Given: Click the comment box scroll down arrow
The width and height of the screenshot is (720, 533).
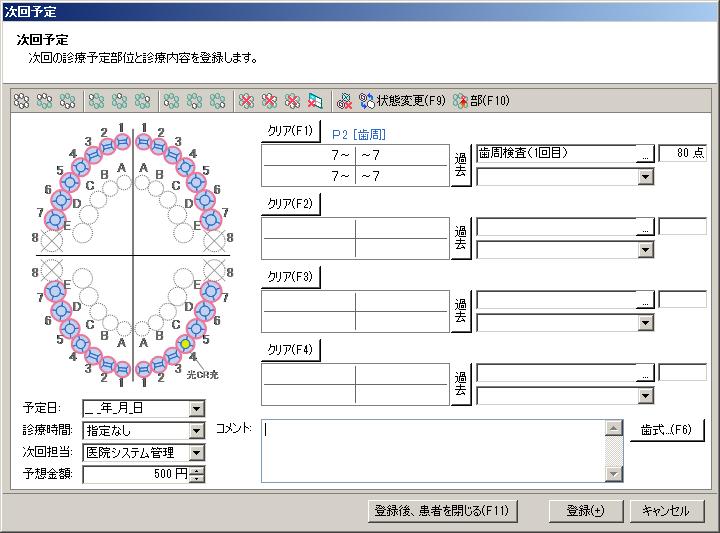Looking at the screenshot, I should click(x=614, y=473).
